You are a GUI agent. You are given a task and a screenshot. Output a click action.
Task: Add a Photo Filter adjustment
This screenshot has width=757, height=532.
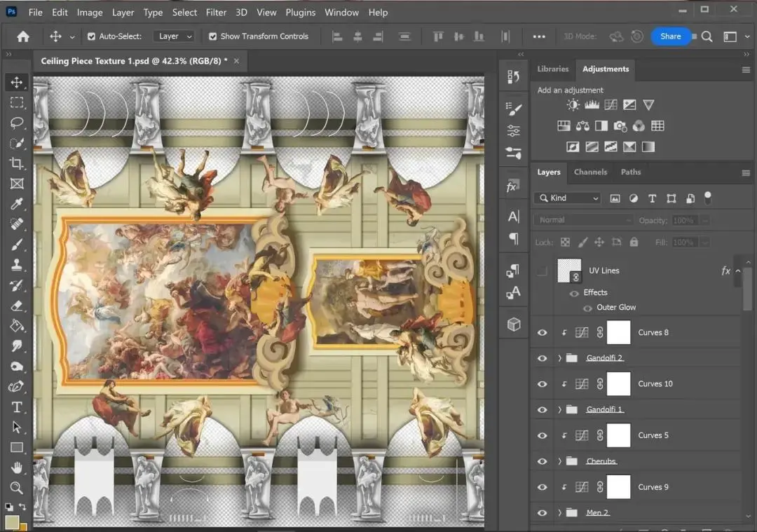(620, 126)
